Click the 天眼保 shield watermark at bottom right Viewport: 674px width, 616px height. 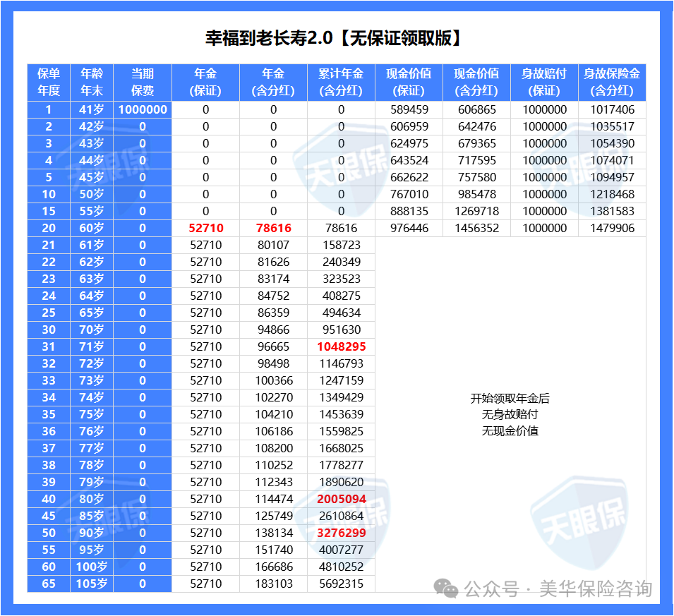point(578,515)
